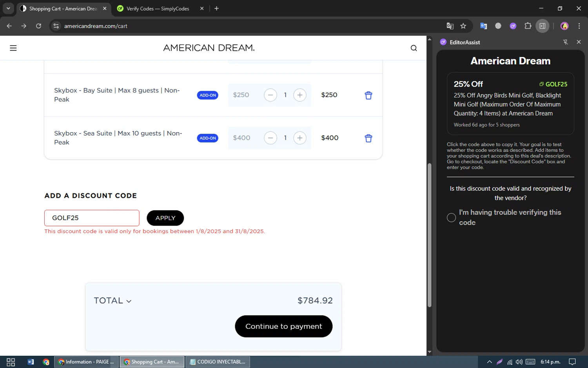
Task: Delete the Skybox Sea Suite item
Action: [368, 138]
